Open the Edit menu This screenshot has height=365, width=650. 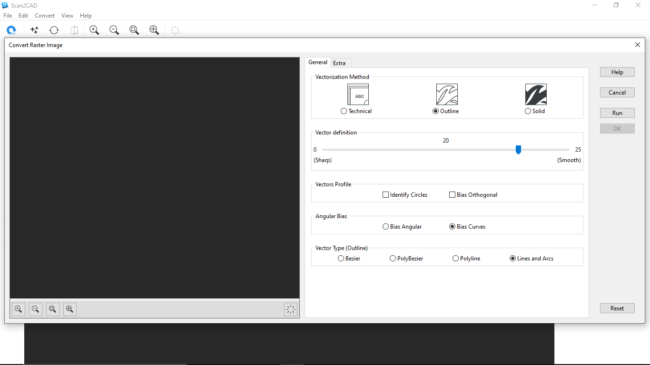click(x=23, y=16)
